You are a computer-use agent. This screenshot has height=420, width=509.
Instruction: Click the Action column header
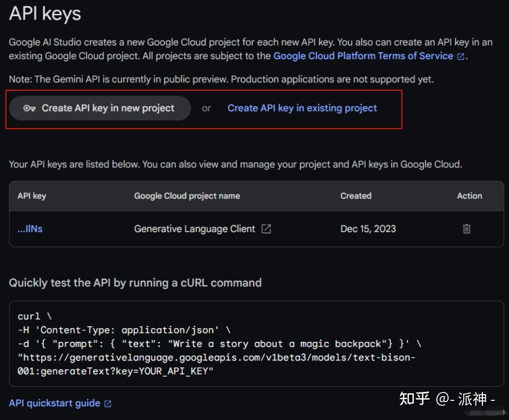469,196
